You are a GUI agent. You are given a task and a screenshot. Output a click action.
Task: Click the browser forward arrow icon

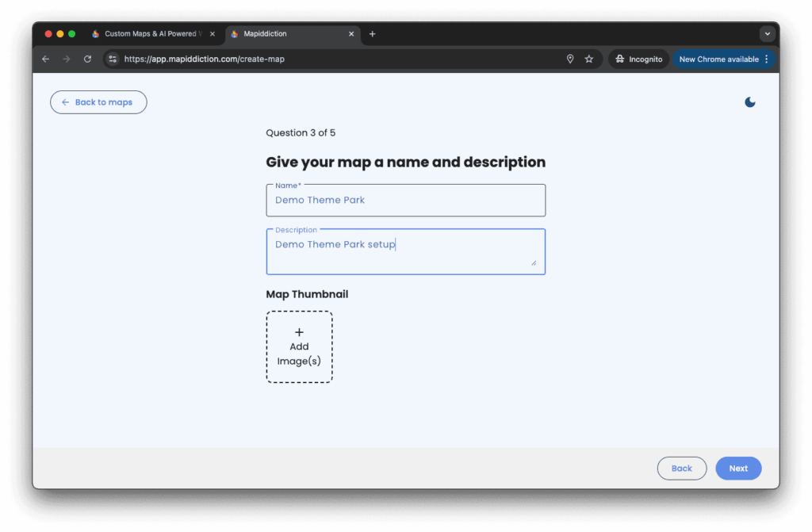67,59
